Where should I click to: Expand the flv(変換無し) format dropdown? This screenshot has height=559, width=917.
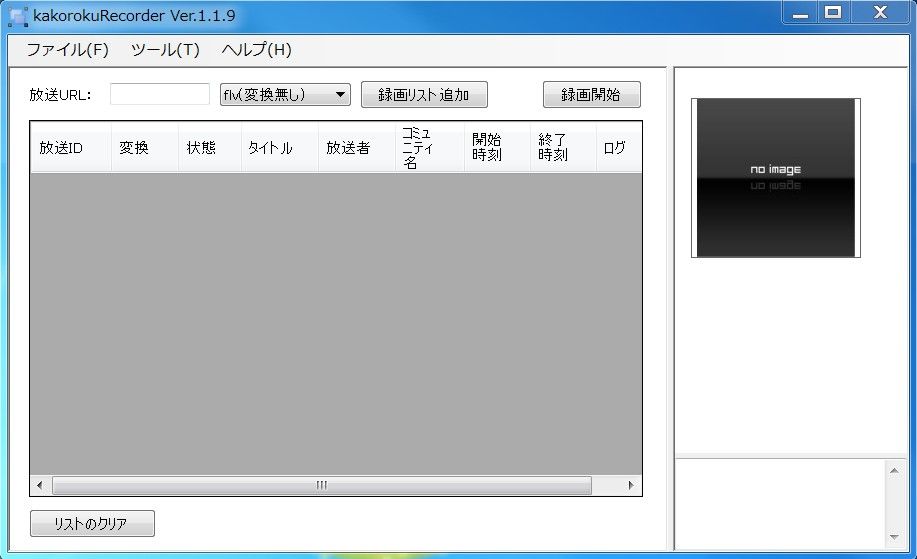(x=285, y=94)
